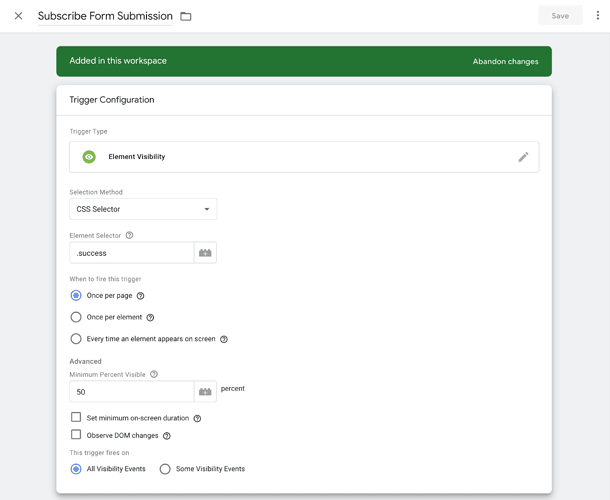Select Every time an element appears option
The image size is (610, 500).
(x=76, y=339)
